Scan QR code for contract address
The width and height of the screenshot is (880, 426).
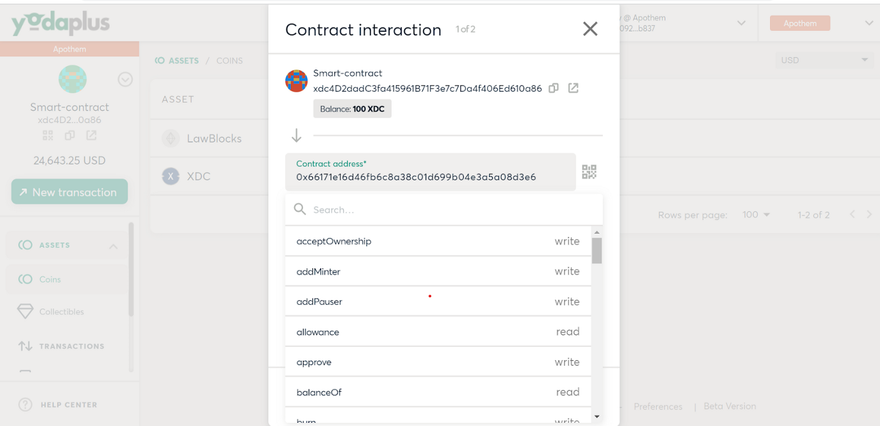coord(589,172)
